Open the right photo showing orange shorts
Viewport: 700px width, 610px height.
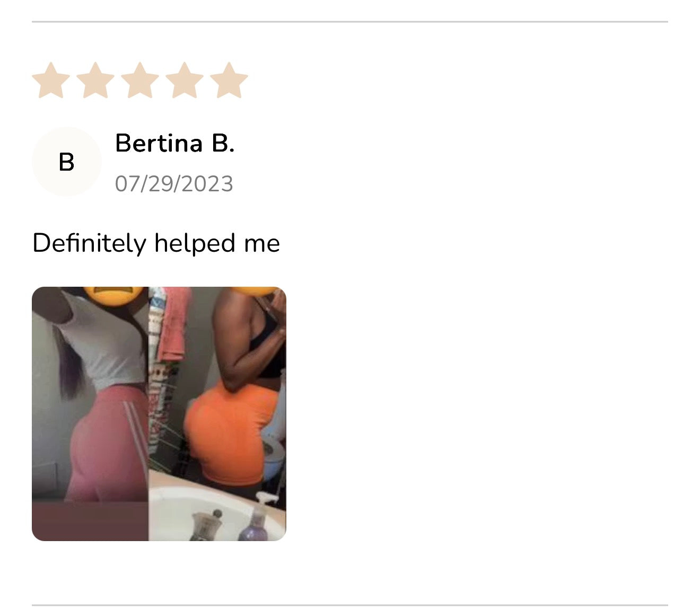[217, 424]
